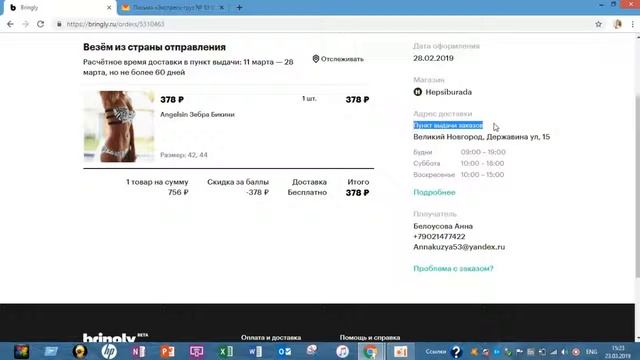The width and height of the screenshot is (640, 360).
Task: Open Outlook from the taskbar
Action: 284,351
